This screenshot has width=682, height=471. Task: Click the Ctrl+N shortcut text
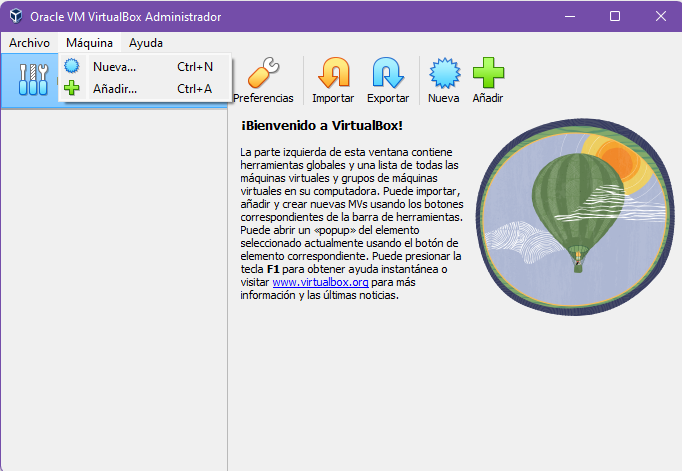tap(195, 67)
